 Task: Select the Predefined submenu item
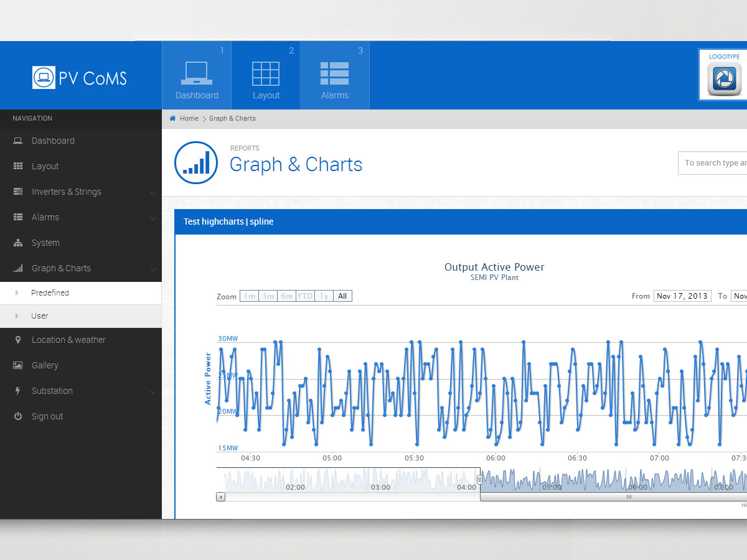(81, 293)
